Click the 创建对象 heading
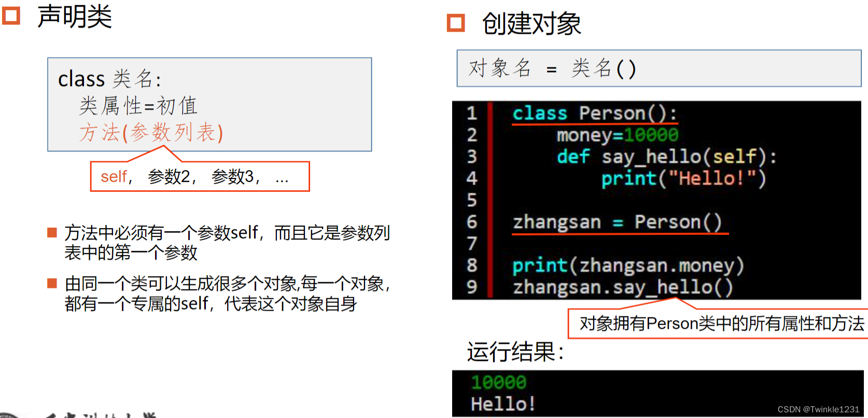This screenshot has width=868, height=418. tap(531, 24)
